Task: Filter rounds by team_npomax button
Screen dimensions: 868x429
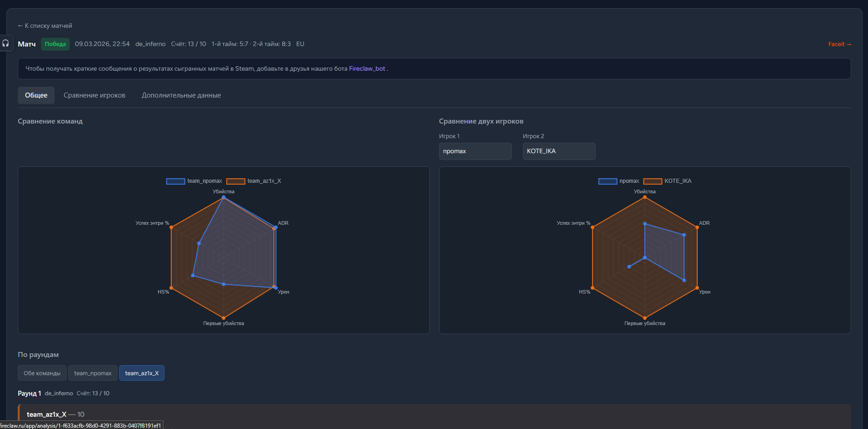Action: (x=92, y=373)
